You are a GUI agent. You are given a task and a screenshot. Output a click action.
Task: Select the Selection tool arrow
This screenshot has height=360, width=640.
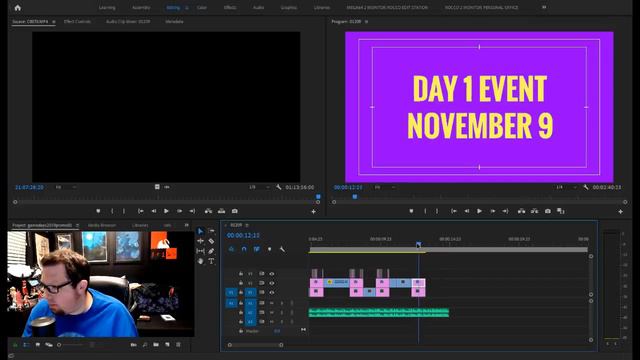pyautogui.click(x=200, y=231)
